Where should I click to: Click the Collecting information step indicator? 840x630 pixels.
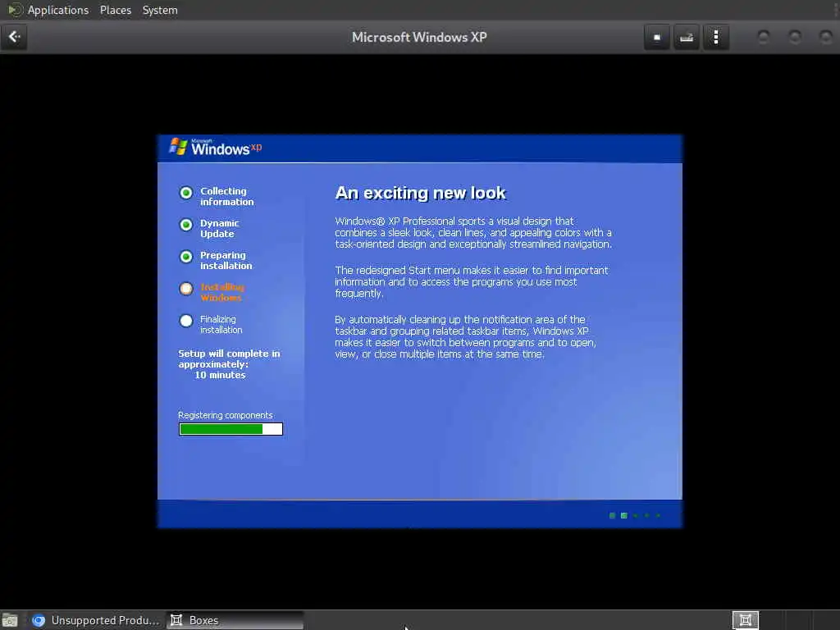point(186,193)
